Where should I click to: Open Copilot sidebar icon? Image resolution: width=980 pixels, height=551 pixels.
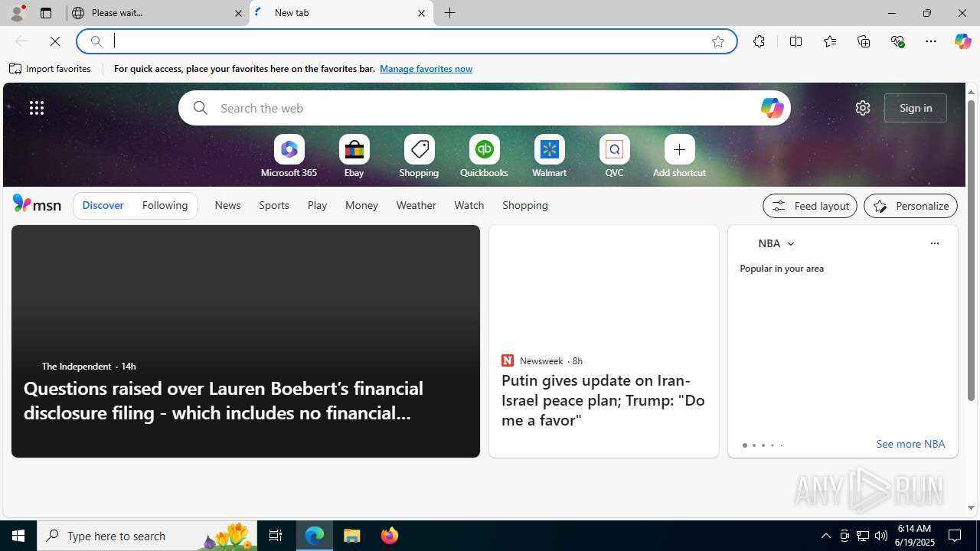pyautogui.click(x=962, y=41)
